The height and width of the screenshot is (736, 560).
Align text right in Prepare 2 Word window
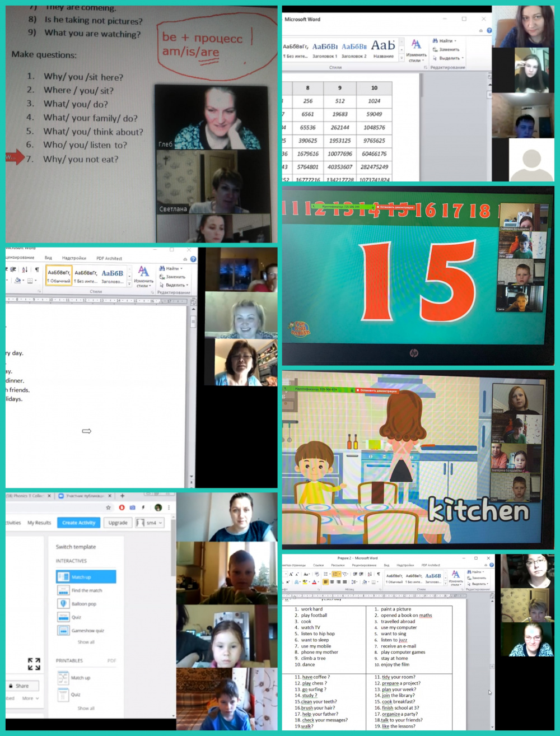click(x=338, y=582)
